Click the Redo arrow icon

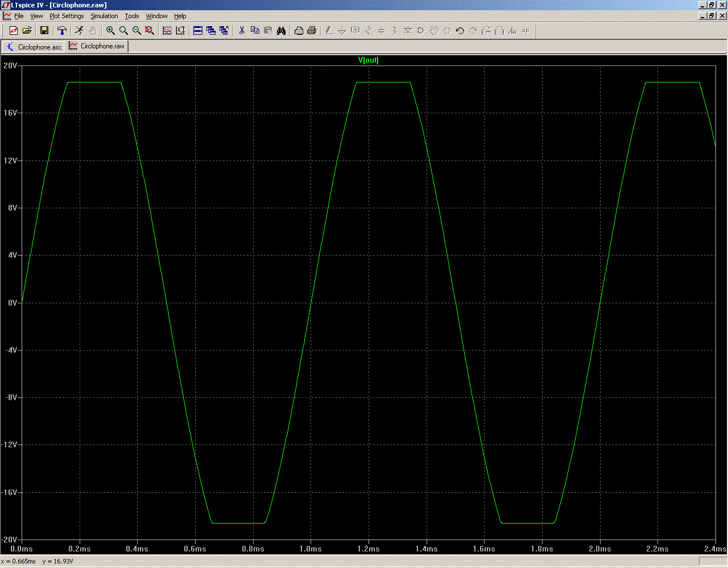coord(473,31)
